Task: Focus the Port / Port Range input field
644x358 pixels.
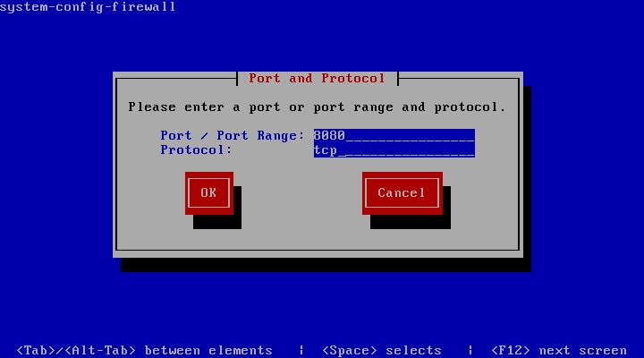Action: (394, 135)
